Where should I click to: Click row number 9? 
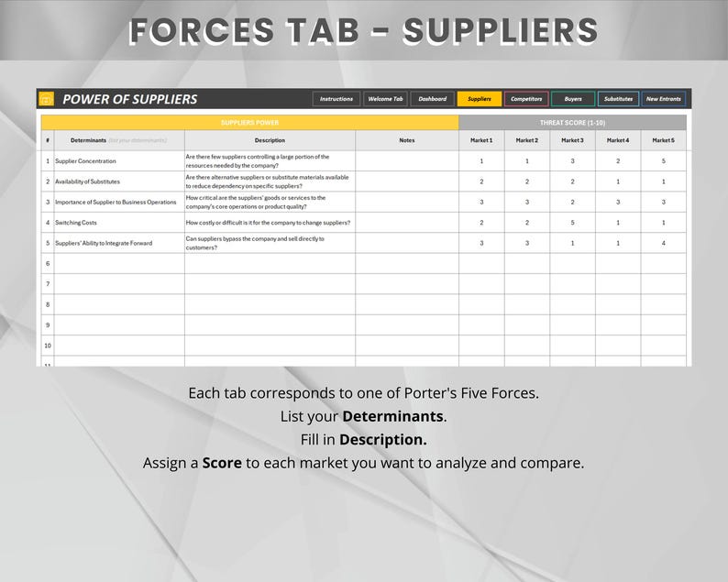point(48,324)
